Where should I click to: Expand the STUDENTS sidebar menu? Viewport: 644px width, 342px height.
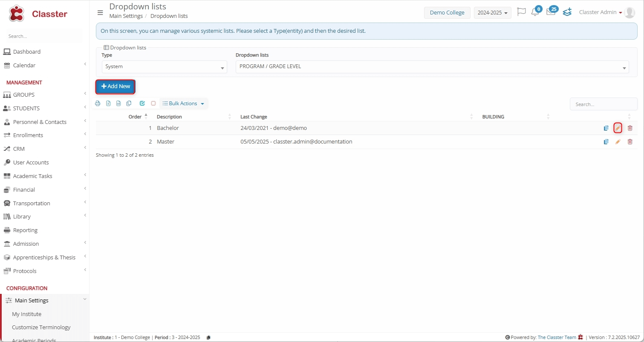(26, 108)
